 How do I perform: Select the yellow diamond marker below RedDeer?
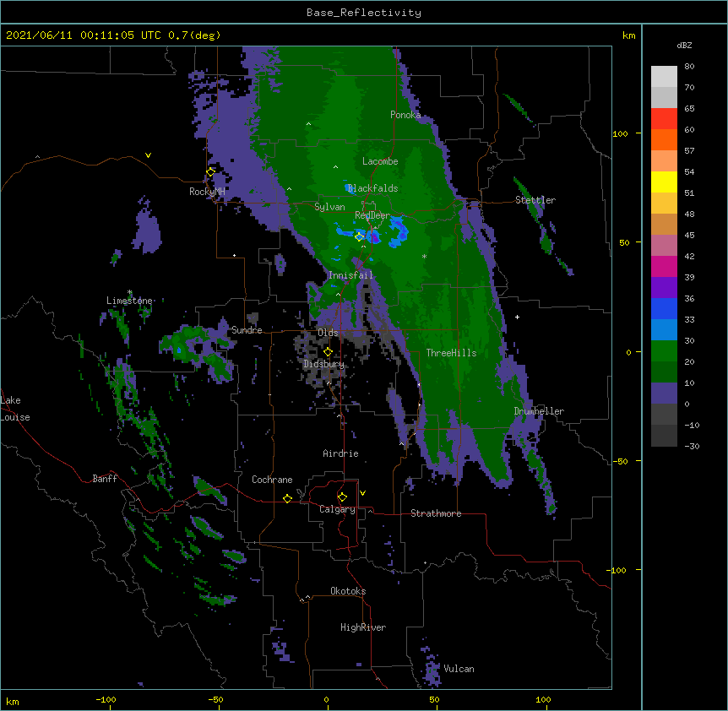[x=359, y=236]
